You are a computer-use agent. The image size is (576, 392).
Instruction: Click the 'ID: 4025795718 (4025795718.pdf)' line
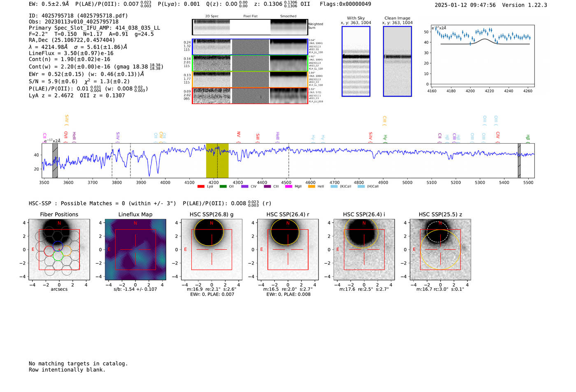click(78, 16)
